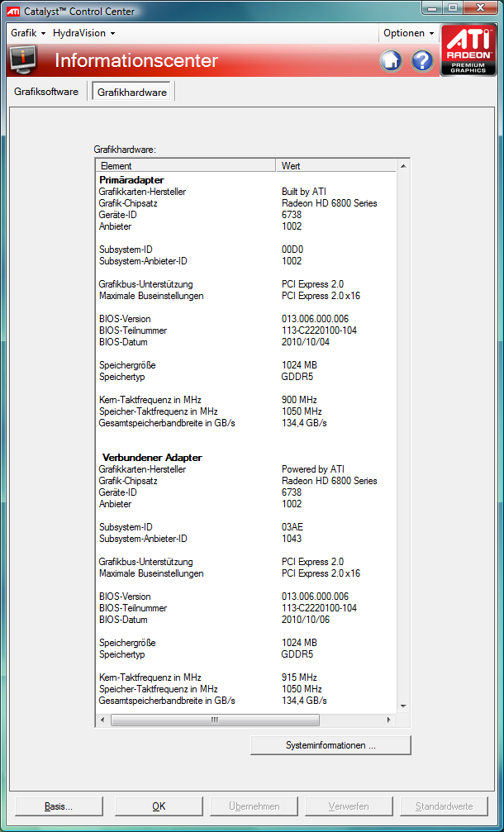Click the value Built by ATI
This screenshot has width=504, height=832.
coord(304,192)
